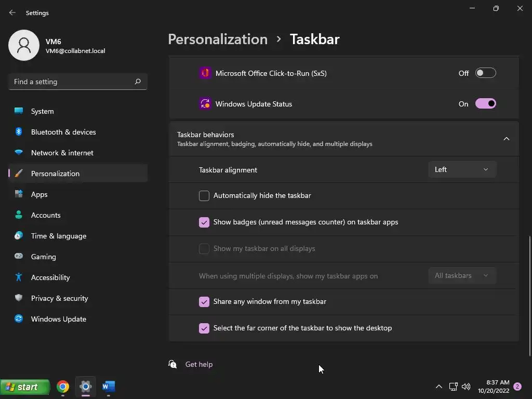Click the Personalization breadcrumb link
The height and width of the screenshot is (399, 532).
tap(218, 39)
